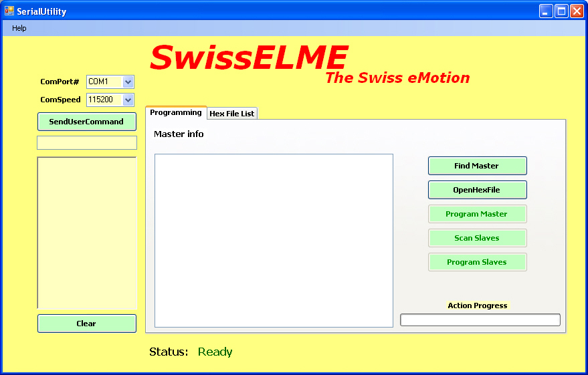The height and width of the screenshot is (375, 588).
Task: Click the Status: label
Action: click(x=169, y=352)
